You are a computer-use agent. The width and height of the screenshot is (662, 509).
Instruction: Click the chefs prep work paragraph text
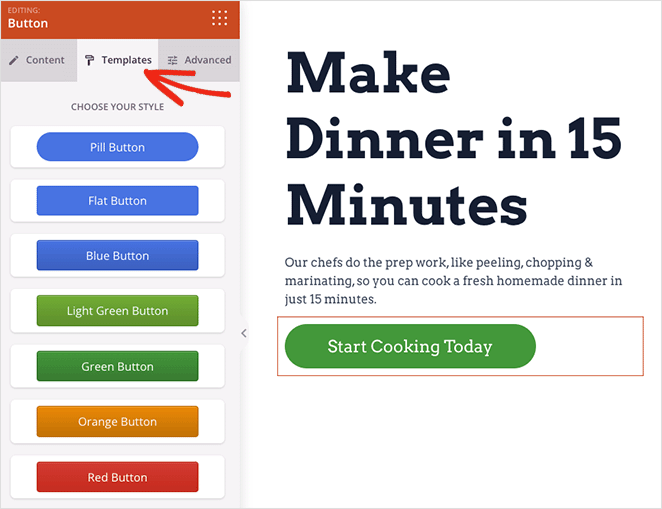pyautogui.click(x=453, y=281)
